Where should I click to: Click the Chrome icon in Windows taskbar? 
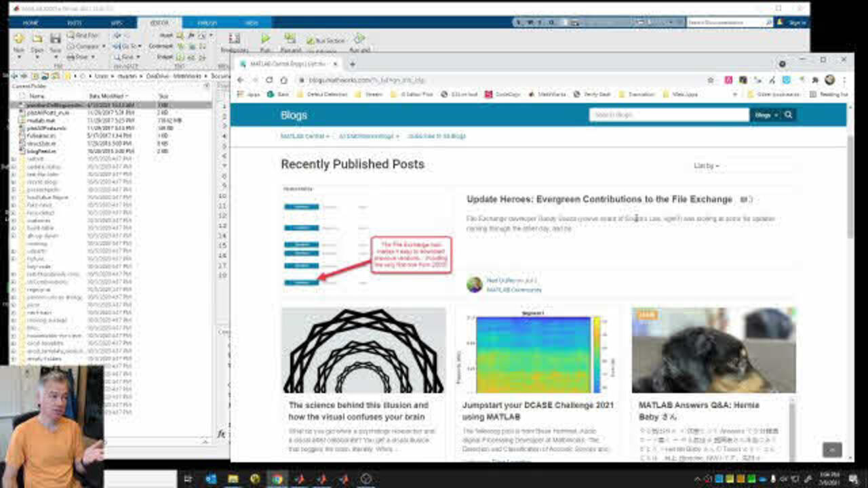[277, 479]
